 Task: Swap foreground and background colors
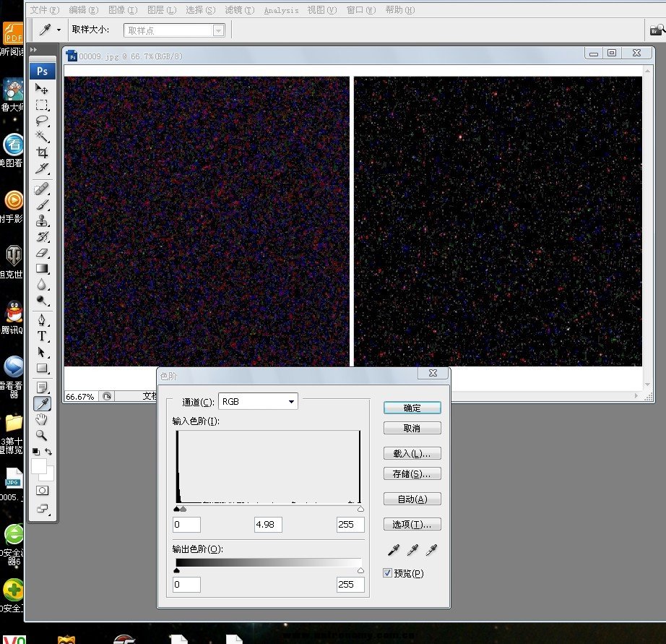pos(48,452)
